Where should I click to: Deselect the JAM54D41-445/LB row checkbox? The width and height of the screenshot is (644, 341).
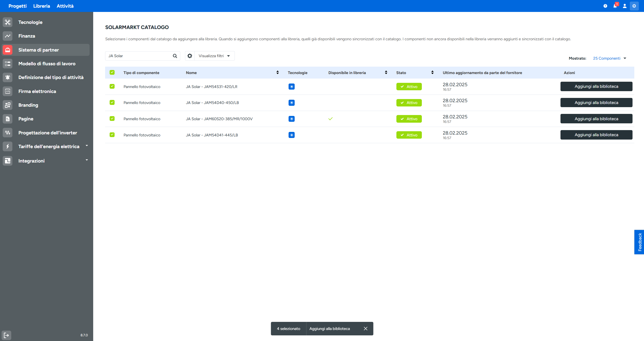click(x=112, y=135)
